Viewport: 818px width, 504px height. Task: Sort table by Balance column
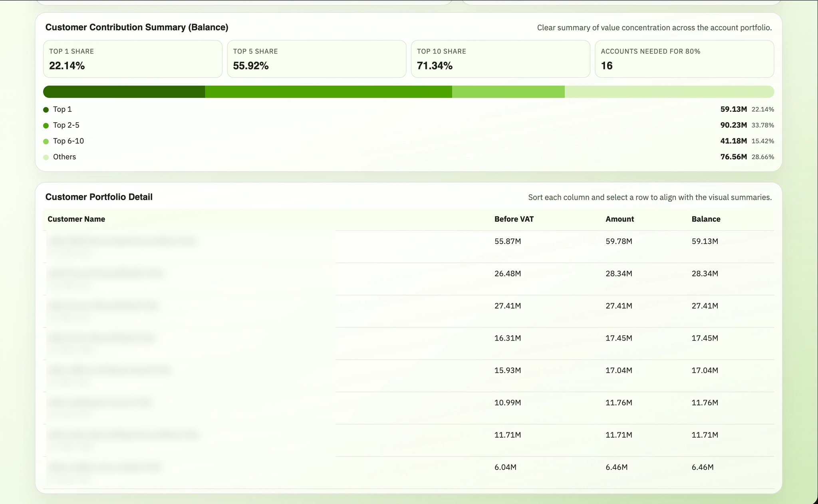pyautogui.click(x=706, y=219)
